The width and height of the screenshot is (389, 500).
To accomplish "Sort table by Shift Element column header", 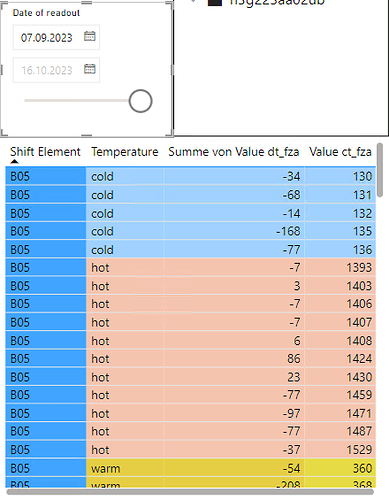I will coord(45,152).
